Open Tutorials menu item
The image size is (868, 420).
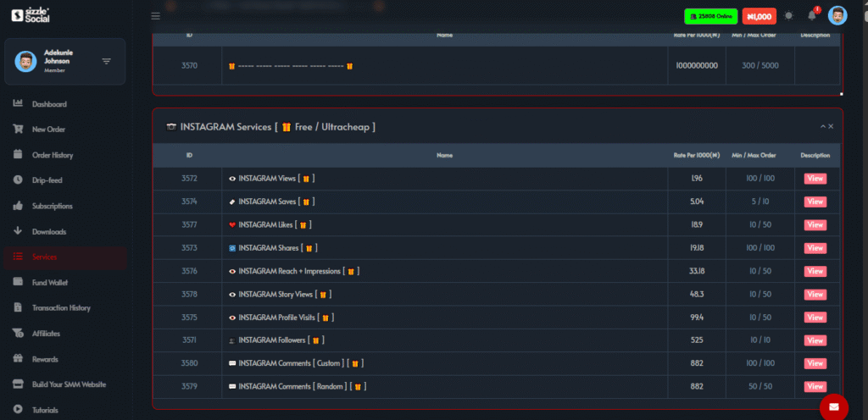coord(45,410)
